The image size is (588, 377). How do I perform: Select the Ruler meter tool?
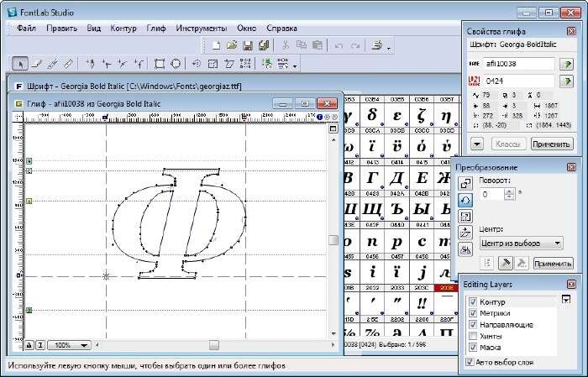pos(68,64)
